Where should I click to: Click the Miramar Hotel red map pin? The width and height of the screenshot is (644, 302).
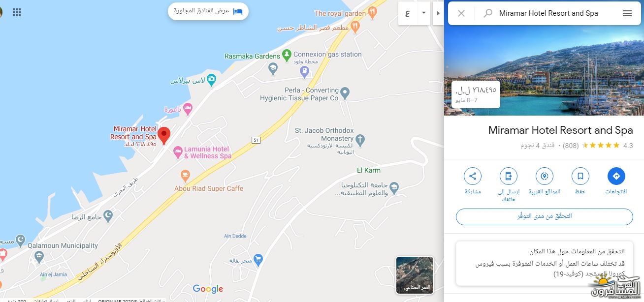(163, 135)
